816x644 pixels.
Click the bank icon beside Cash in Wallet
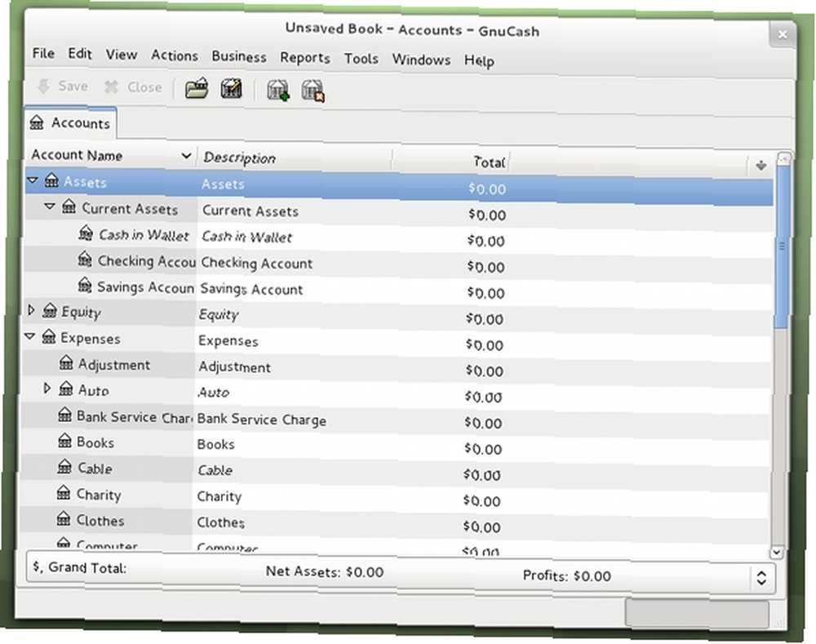[x=86, y=233]
